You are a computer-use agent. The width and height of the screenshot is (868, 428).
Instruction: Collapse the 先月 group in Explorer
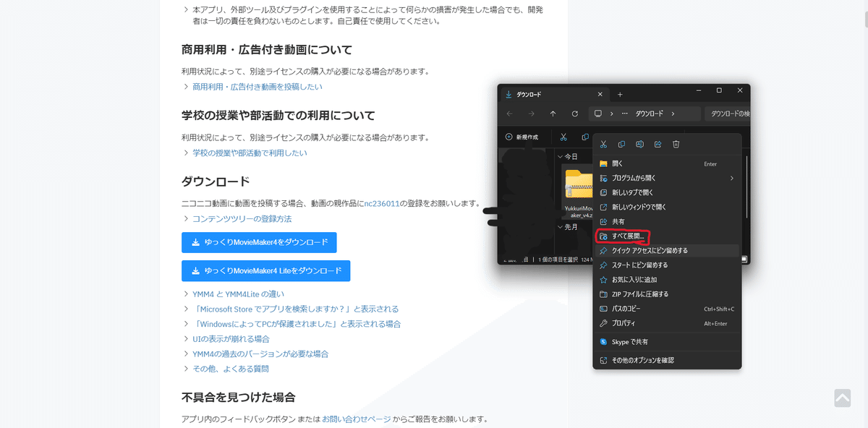pyautogui.click(x=560, y=226)
